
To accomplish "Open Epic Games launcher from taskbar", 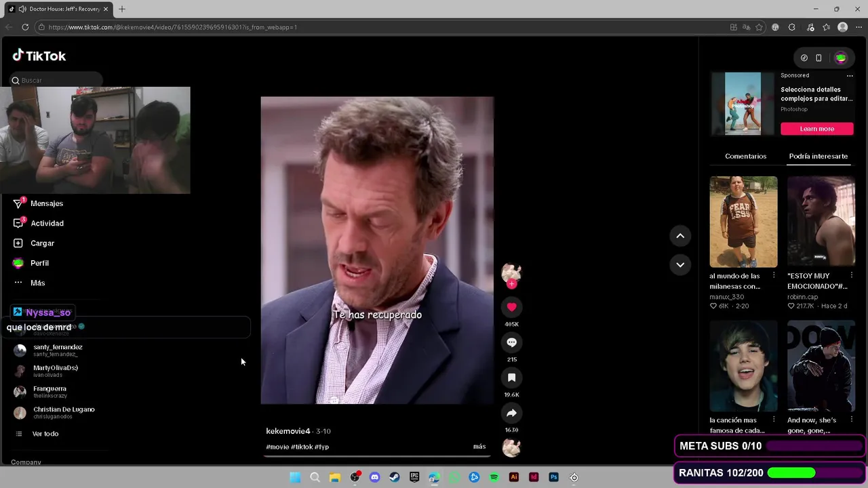I will pyautogui.click(x=414, y=477).
